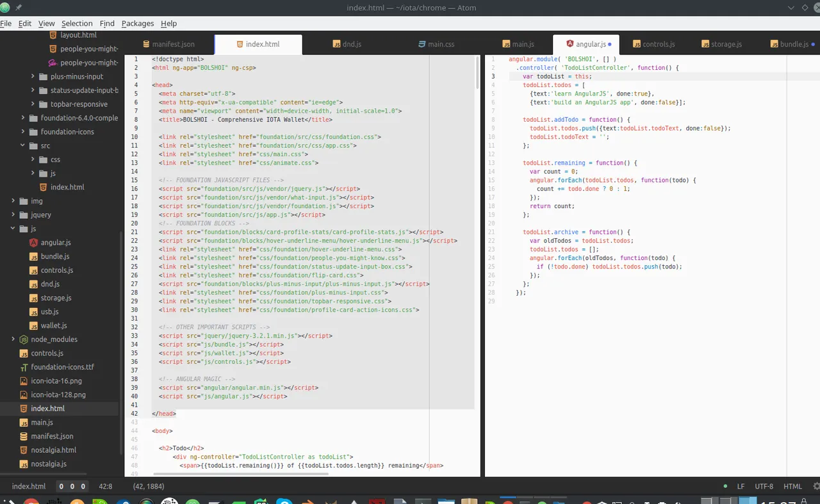Viewport: 820px width, 504px height.
Task: Click the JS icon beside wallet.js
Action: 34,325
